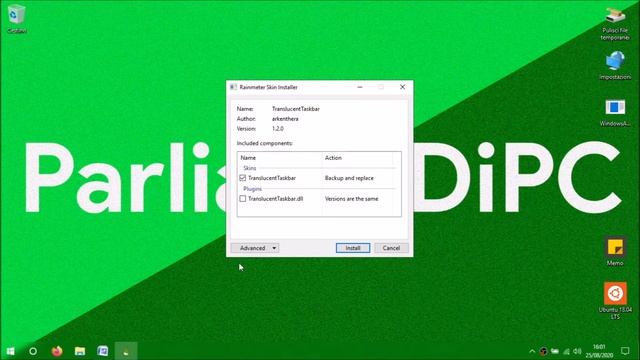640x360 pixels.
Task: Open the clock showing 16:01
Action: coord(599,351)
